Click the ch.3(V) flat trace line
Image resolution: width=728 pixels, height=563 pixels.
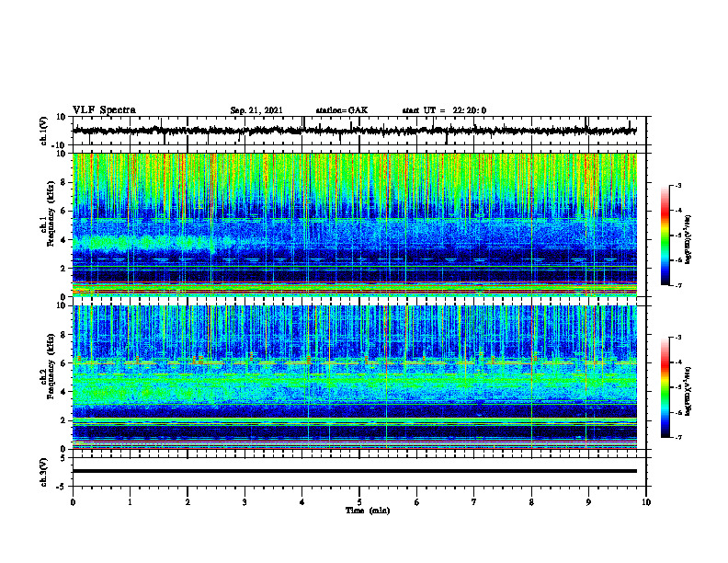click(x=355, y=471)
